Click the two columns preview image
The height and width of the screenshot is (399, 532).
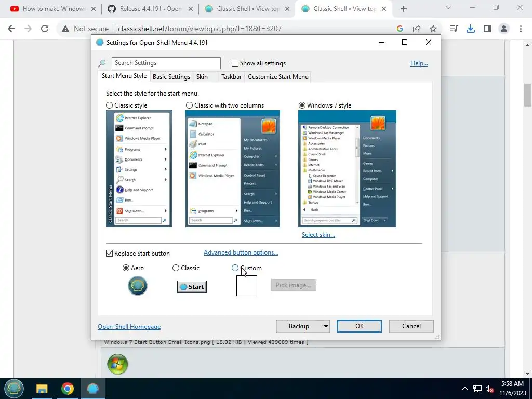tap(233, 169)
